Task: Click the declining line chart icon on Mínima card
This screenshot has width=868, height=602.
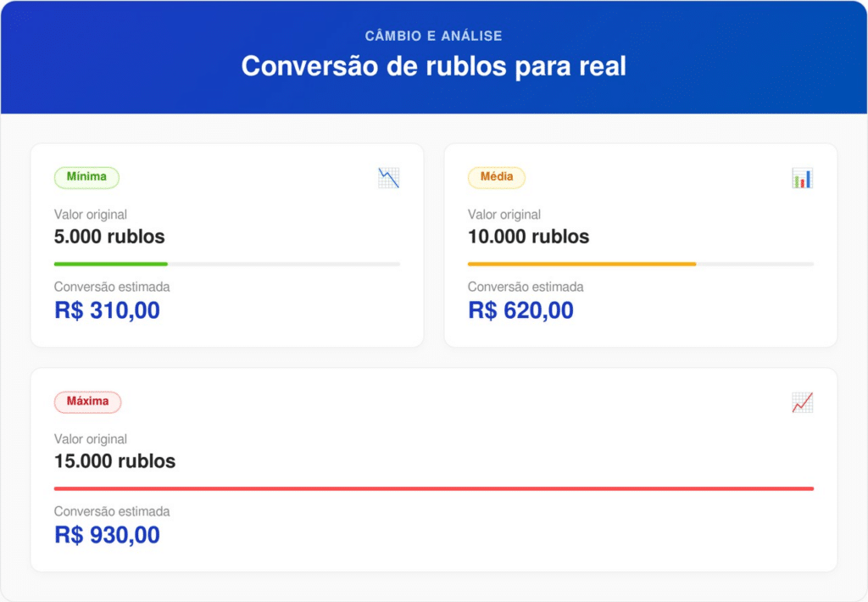Action: point(388,177)
